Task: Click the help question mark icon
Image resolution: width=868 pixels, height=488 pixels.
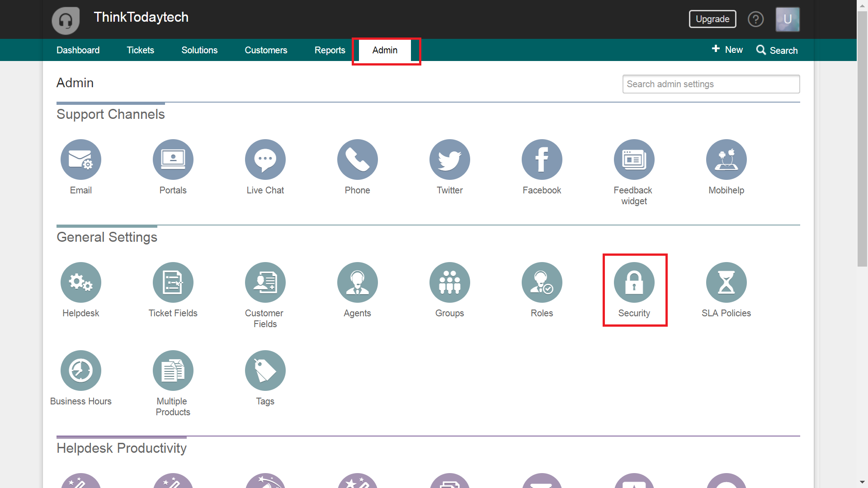Action: tap(755, 19)
